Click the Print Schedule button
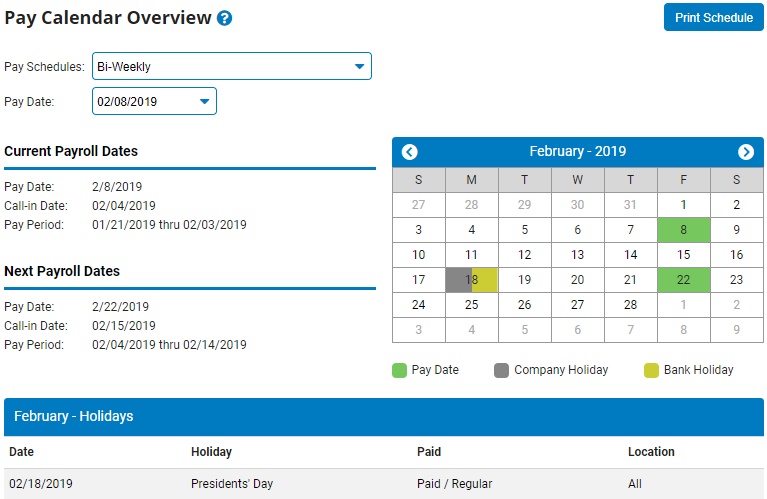 [x=713, y=17]
